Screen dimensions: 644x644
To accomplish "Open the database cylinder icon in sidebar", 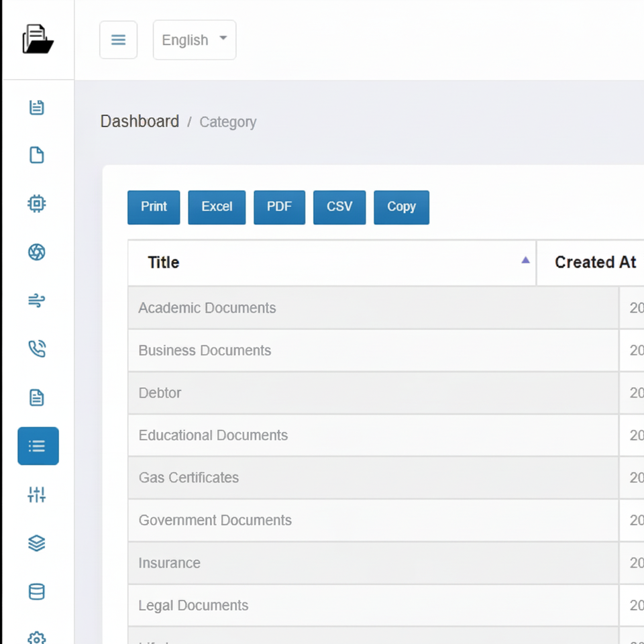I will point(37,592).
